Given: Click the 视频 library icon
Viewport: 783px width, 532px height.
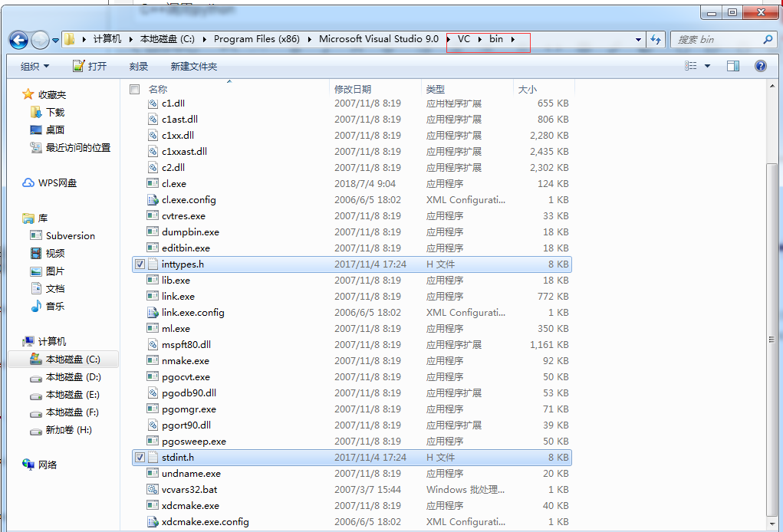Looking at the screenshot, I should tap(36, 253).
